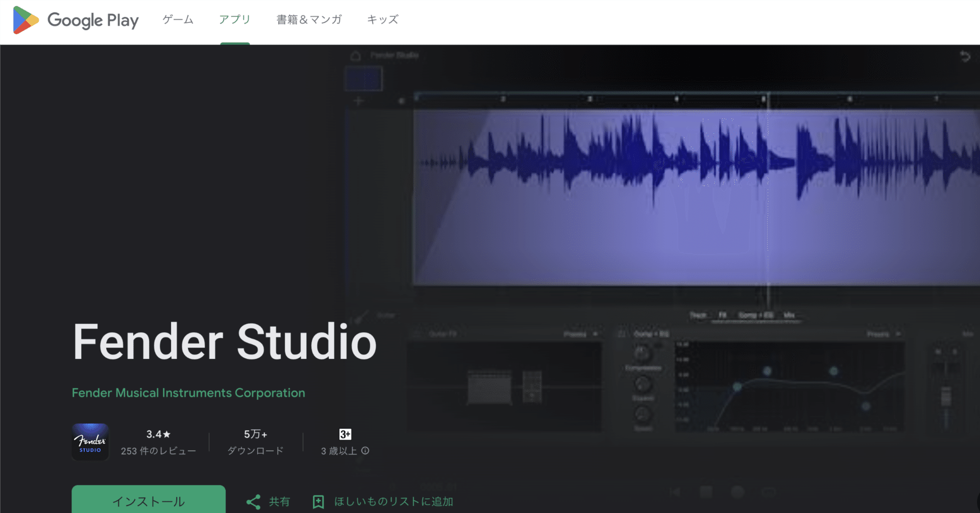980x513 pixels.
Task: Click the stop icon in the transport controls
Action: (x=705, y=492)
